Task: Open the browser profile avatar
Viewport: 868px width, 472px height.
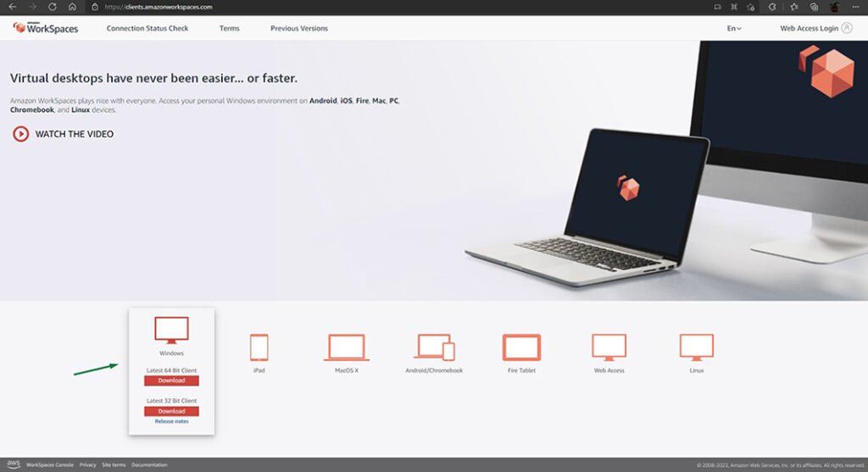Action: (x=834, y=7)
